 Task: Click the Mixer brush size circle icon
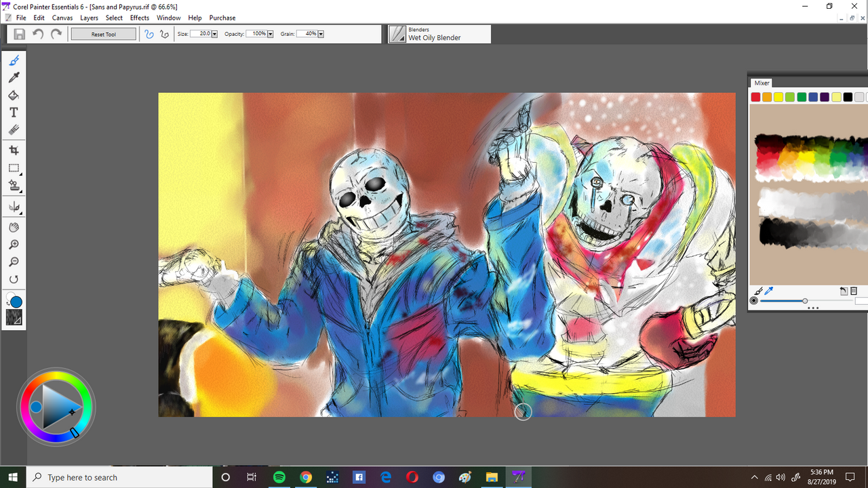pos(754,301)
